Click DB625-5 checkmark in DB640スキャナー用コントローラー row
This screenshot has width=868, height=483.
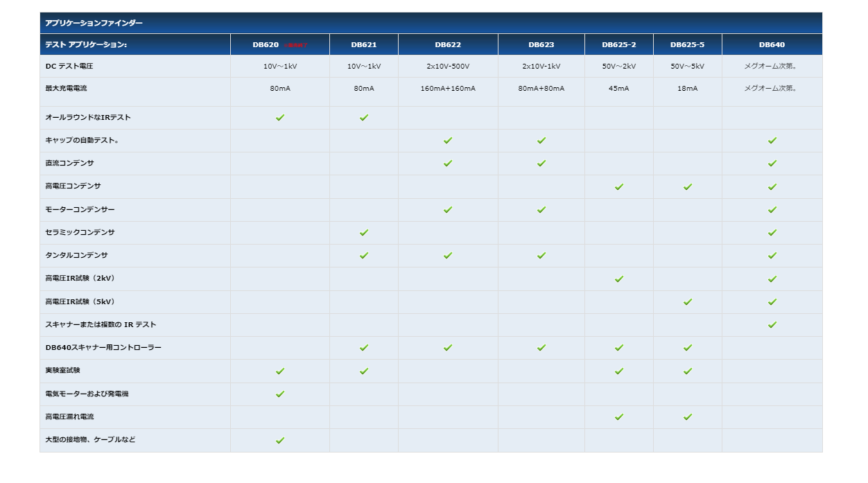pos(688,348)
